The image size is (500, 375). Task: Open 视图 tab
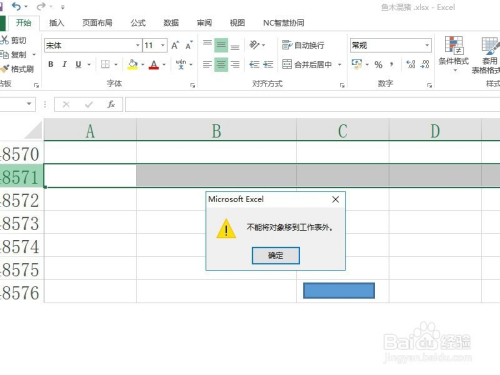click(237, 23)
